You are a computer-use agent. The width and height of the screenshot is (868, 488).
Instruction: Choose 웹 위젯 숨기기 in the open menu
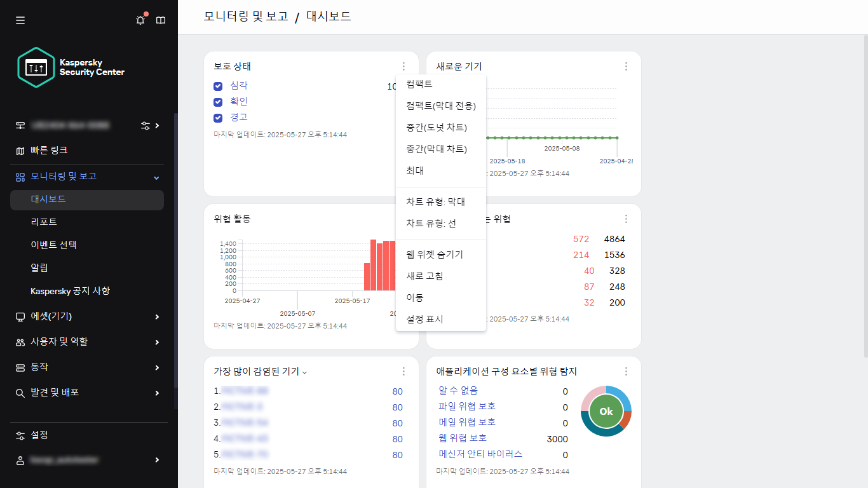coord(434,254)
